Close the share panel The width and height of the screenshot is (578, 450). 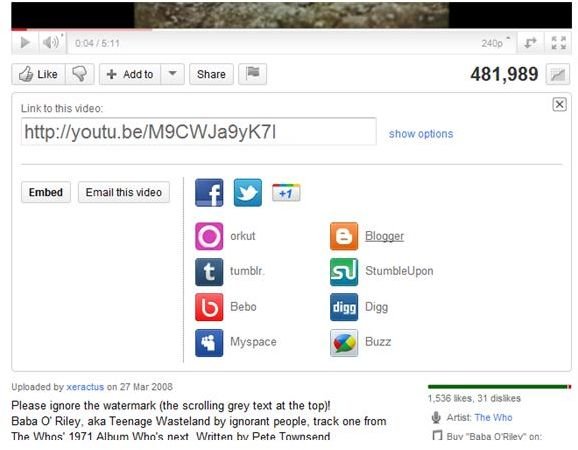pos(559,104)
